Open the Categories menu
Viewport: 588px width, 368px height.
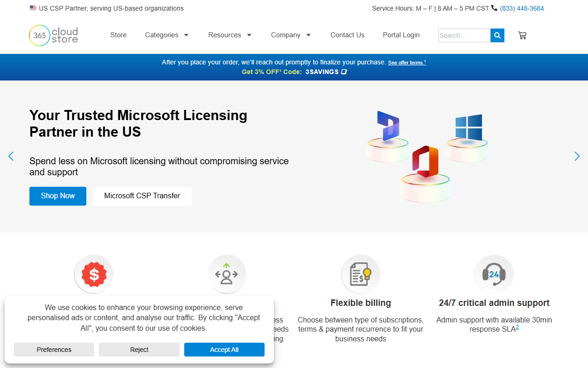point(162,35)
